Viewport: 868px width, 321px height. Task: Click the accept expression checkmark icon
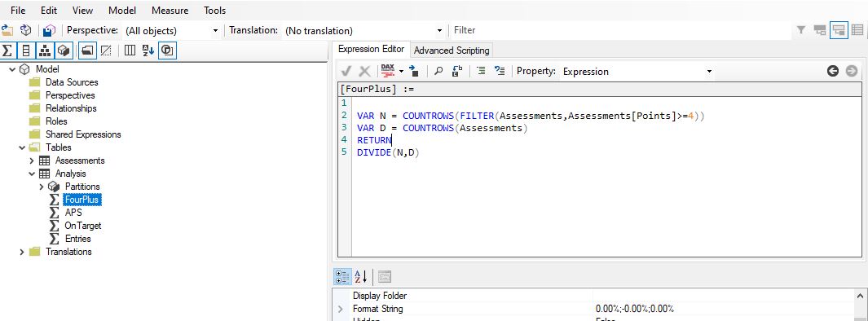(346, 71)
